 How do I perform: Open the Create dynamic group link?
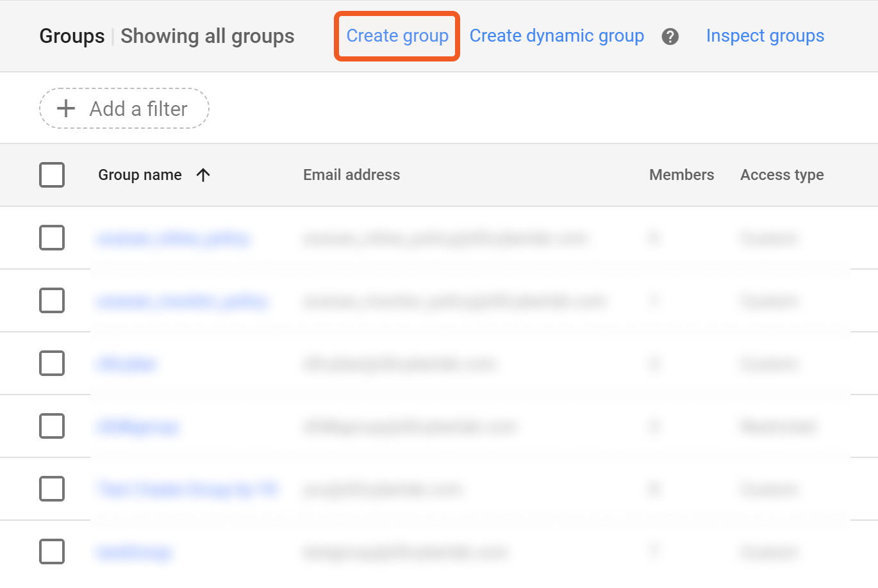[x=556, y=36]
